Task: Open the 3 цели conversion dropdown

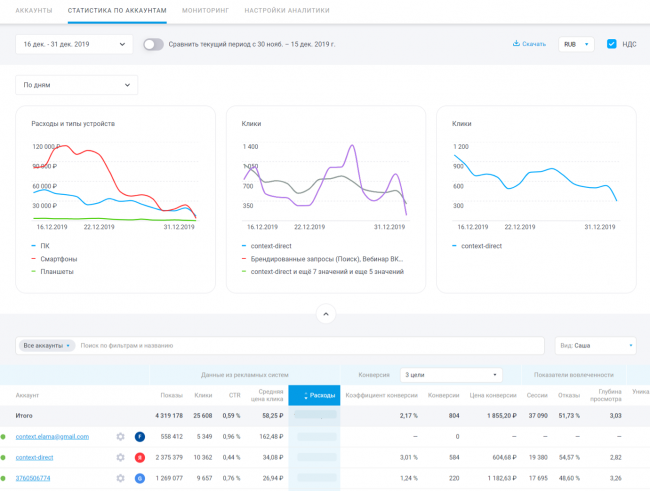Action: point(450,375)
